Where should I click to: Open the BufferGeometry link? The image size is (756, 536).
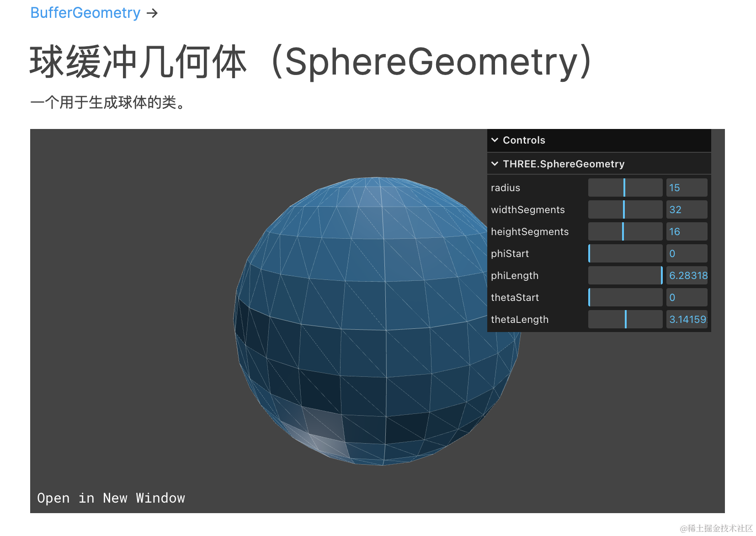[85, 13]
